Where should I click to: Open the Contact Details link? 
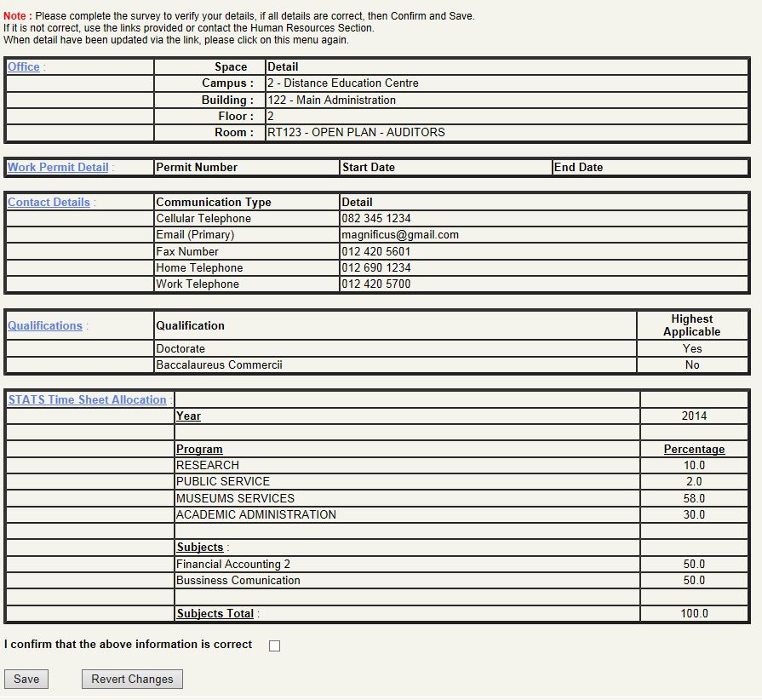point(48,202)
